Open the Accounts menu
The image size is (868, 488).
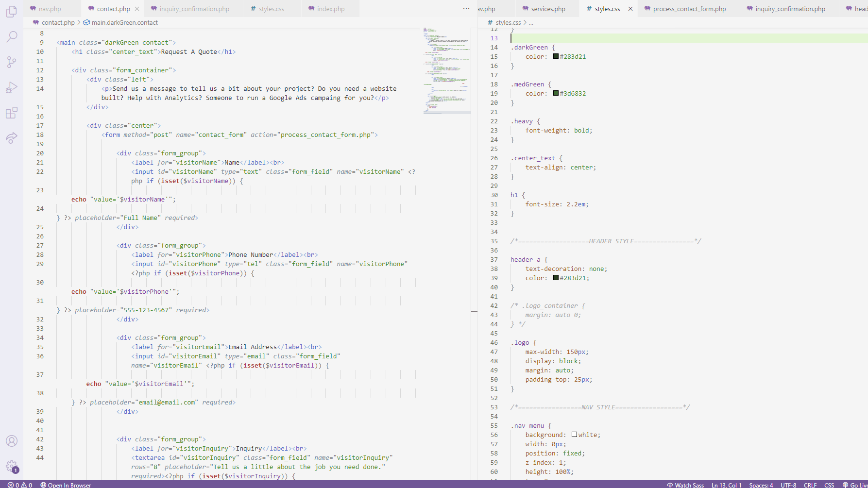click(x=12, y=441)
